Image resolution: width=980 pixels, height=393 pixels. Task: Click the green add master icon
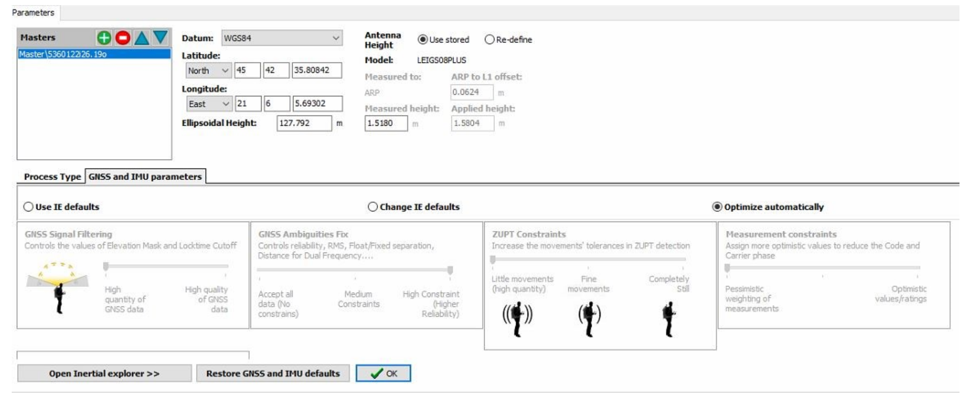coord(104,38)
